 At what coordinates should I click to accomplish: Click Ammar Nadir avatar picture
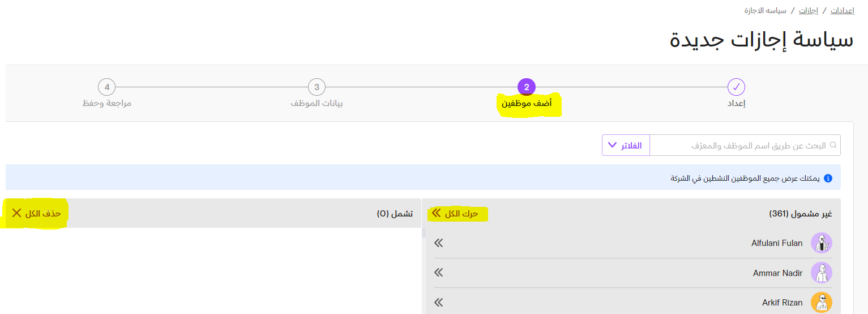point(822,273)
